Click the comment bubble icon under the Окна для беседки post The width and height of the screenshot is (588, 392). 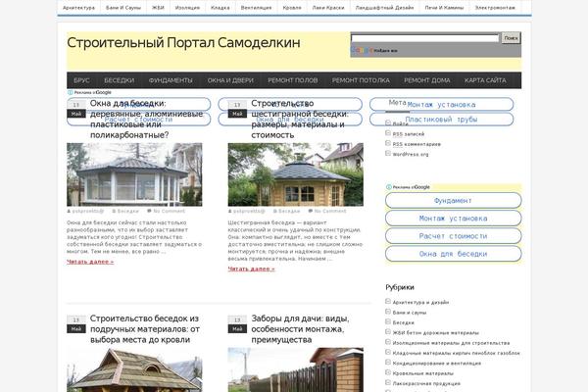(149, 212)
